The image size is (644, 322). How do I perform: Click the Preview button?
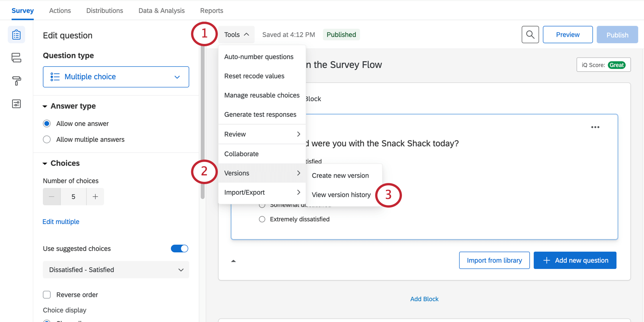click(567, 35)
